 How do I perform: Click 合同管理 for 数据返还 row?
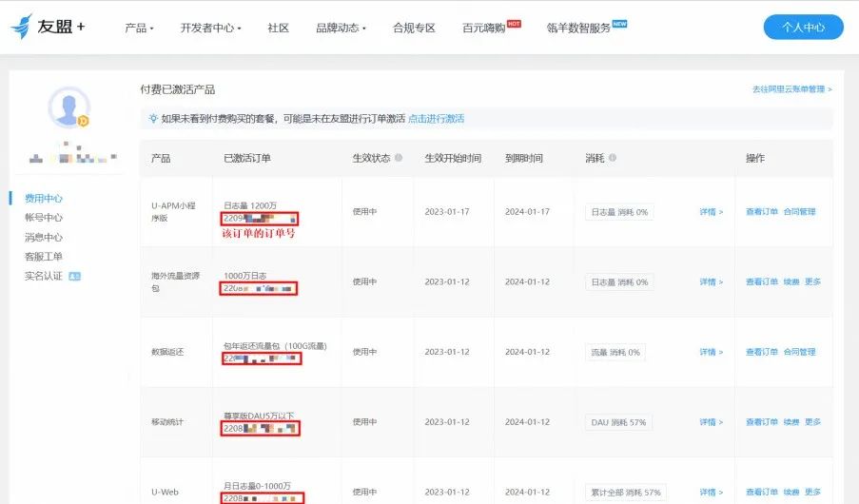coord(800,352)
